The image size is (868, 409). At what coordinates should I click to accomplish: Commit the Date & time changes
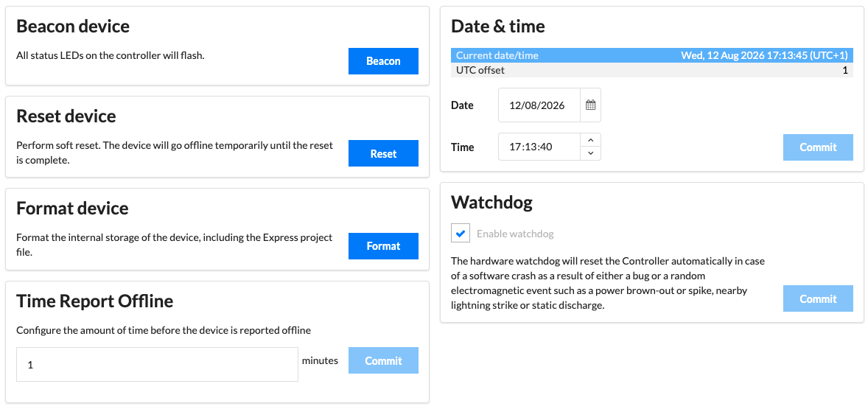tap(818, 147)
